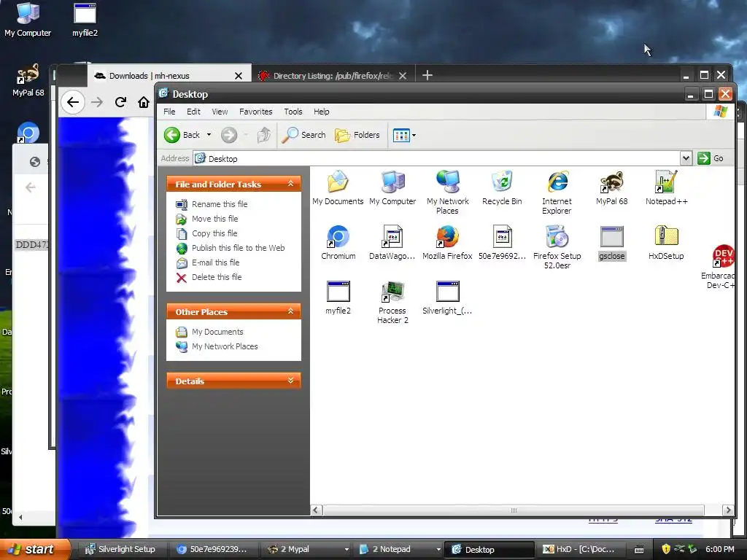Switch to HxD taskbar item

(579, 550)
